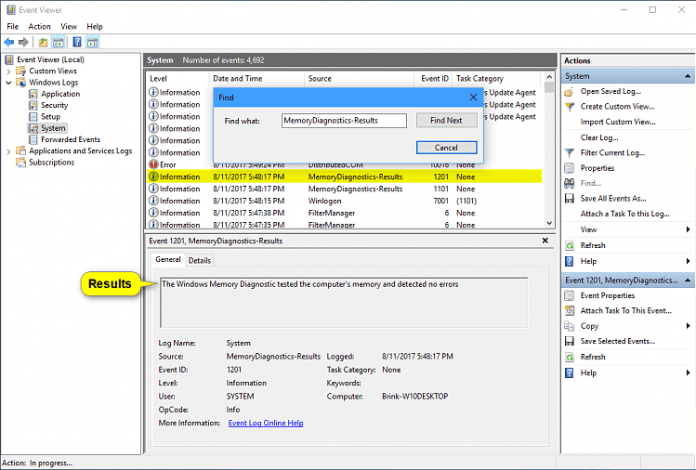Screen dimensions: 696x470
Task: Open the File menu
Action: tap(12, 27)
